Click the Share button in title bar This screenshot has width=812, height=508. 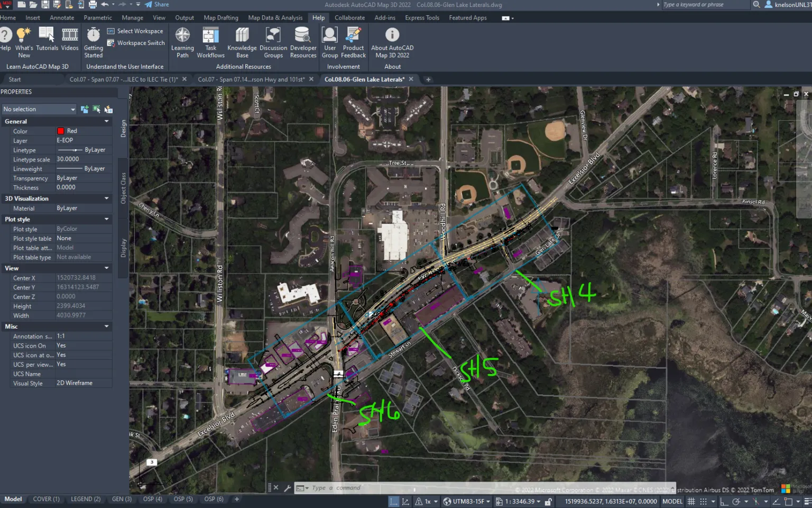157,5
